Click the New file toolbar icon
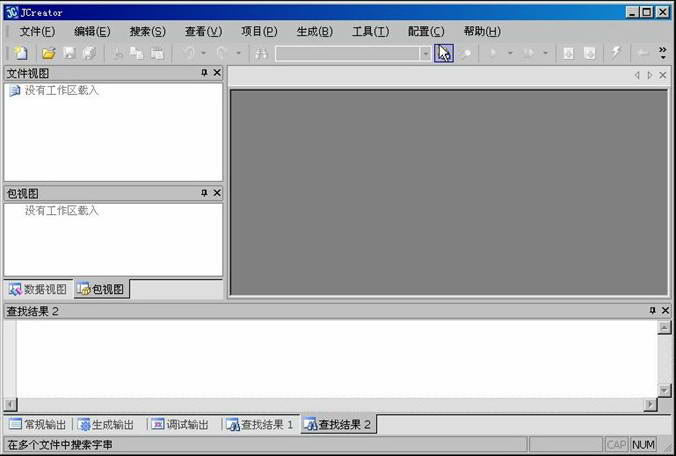 tap(21, 53)
